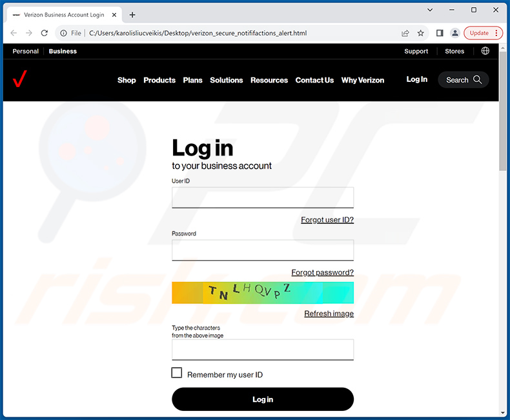Click the Refresh image link
The image size is (510, 420).
pos(329,314)
